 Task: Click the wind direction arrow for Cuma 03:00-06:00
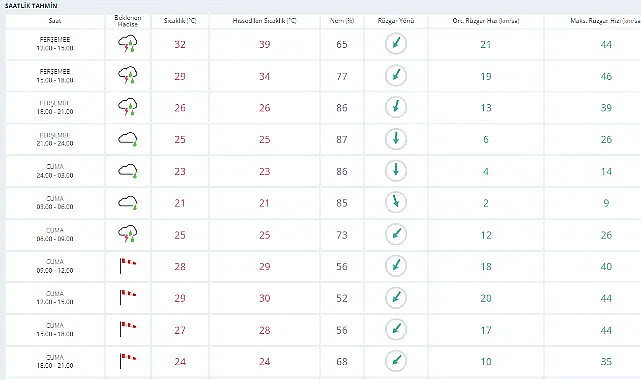pos(396,202)
